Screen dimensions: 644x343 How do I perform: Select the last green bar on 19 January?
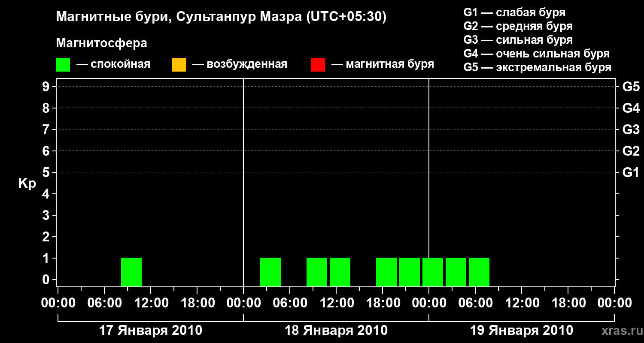click(x=479, y=272)
